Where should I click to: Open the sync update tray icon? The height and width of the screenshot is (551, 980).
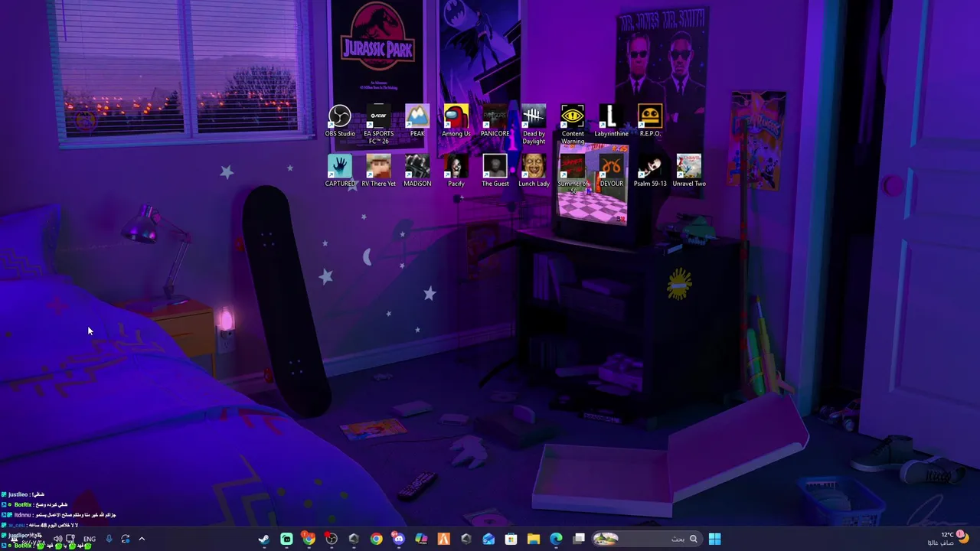[x=125, y=539]
